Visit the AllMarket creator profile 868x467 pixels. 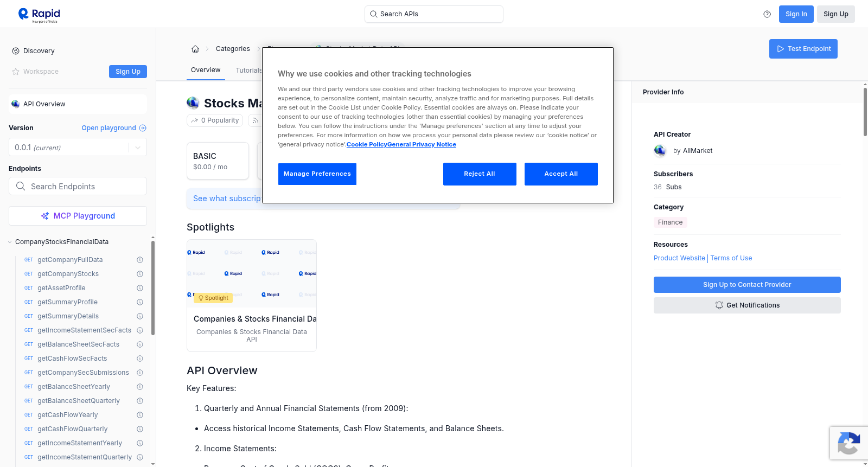point(698,151)
